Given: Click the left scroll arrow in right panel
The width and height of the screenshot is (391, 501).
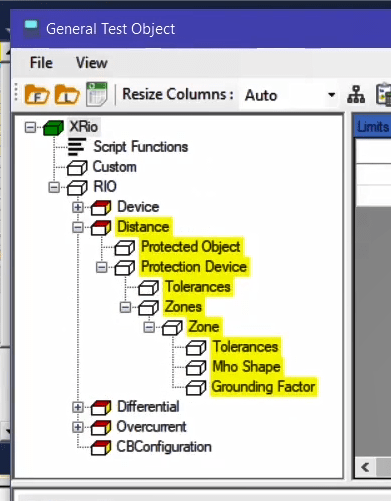Looking at the screenshot, I should click(x=365, y=467).
